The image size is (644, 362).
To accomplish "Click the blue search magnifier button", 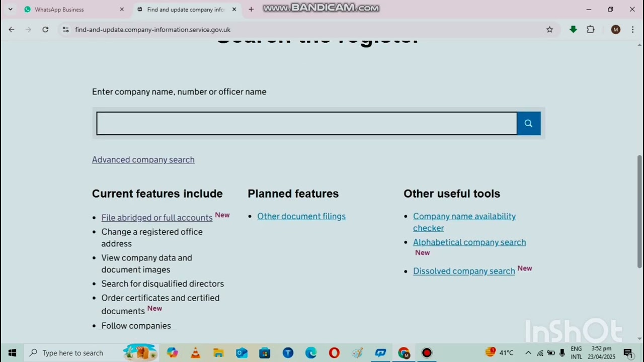I will pos(528,123).
